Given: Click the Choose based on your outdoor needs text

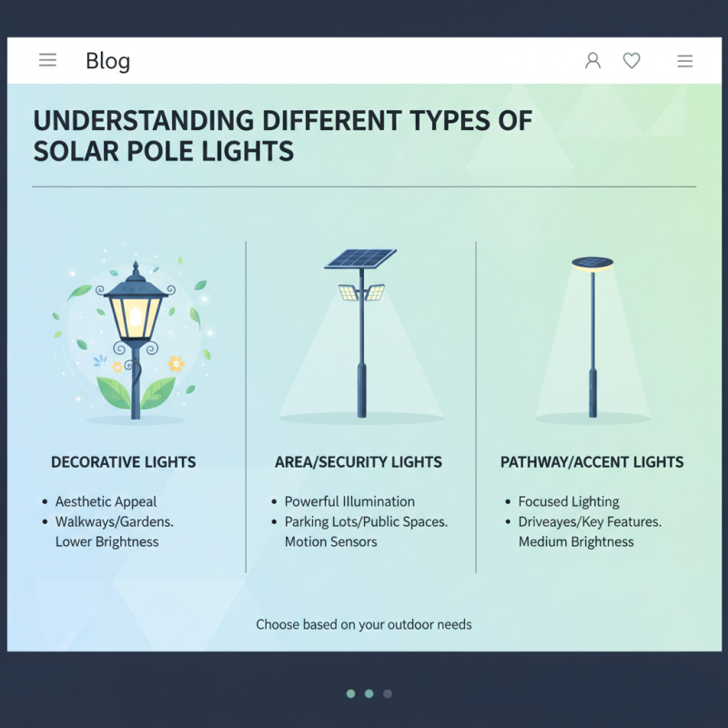Looking at the screenshot, I should point(364,625).
